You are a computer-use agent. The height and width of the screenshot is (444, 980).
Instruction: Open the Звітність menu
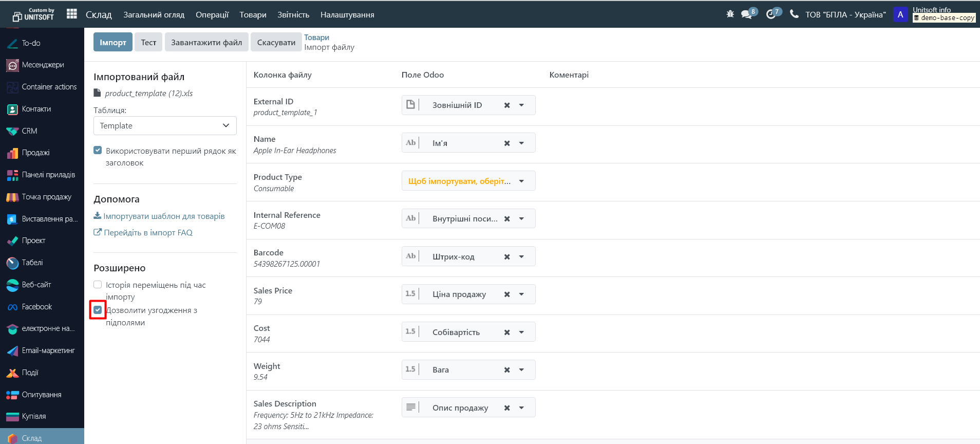point(293,14)
